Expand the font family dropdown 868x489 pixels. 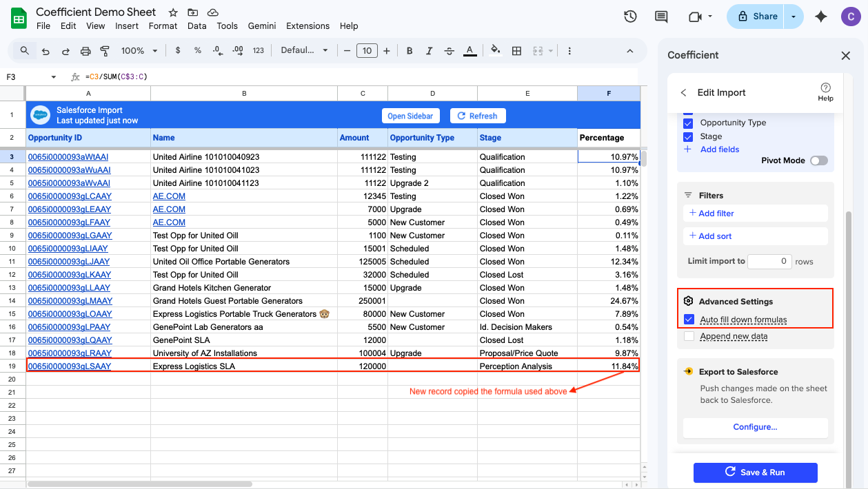[x=305, y=51]
